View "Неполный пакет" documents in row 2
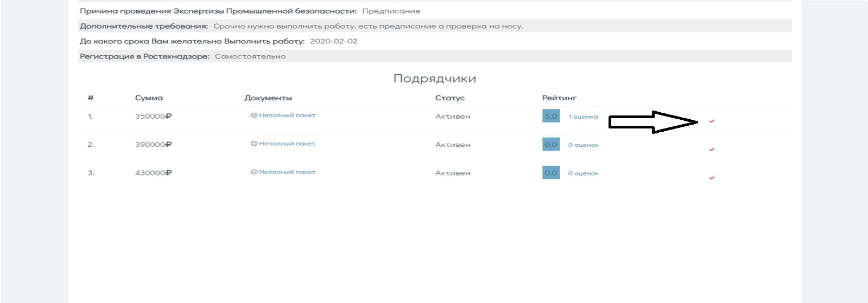 pos(287,144)
